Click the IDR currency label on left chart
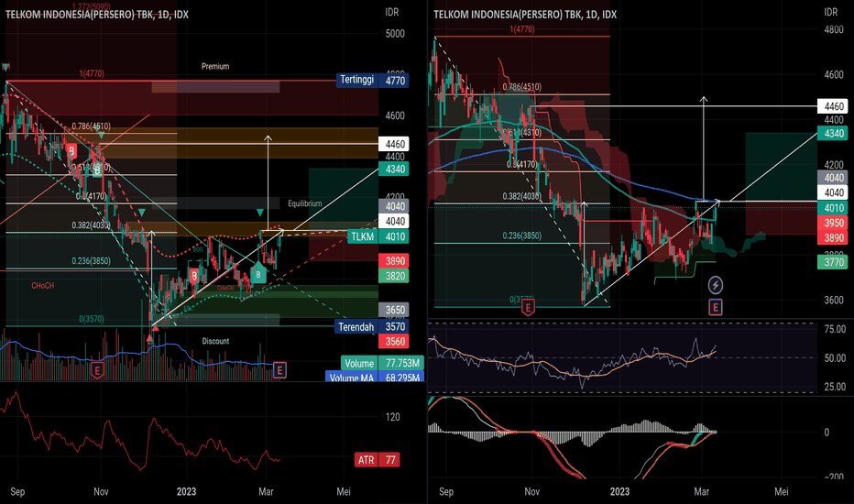The image size is (854, 504). point(392,12)
